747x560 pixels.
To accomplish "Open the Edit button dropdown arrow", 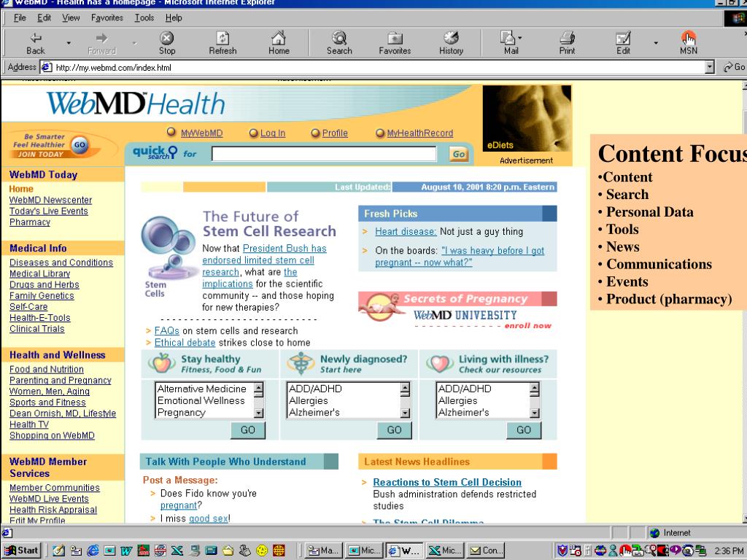I will click(656, 43).
